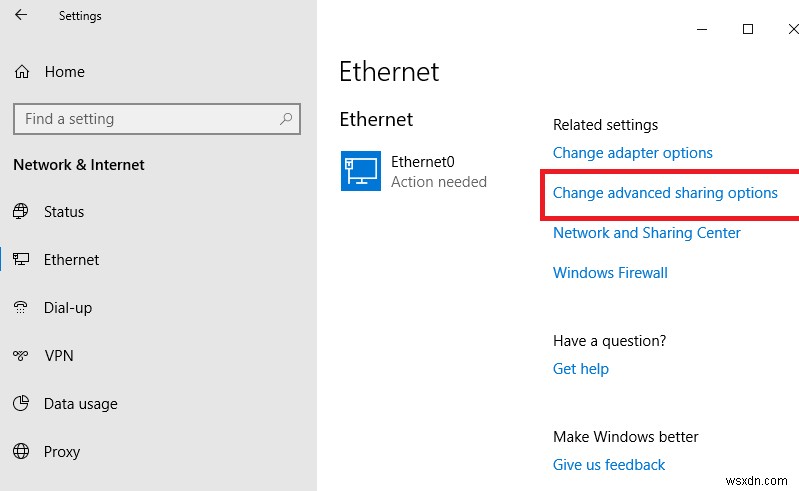Viewport: 799px width, 491px height.
Task: Click the Find a setting search box
Action: coord(157,119)
